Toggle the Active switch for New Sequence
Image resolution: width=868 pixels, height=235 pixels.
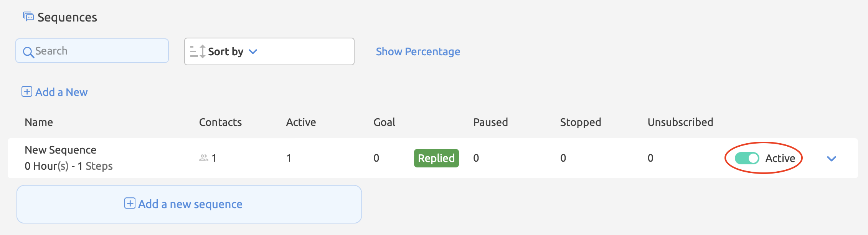pos(747,158)
